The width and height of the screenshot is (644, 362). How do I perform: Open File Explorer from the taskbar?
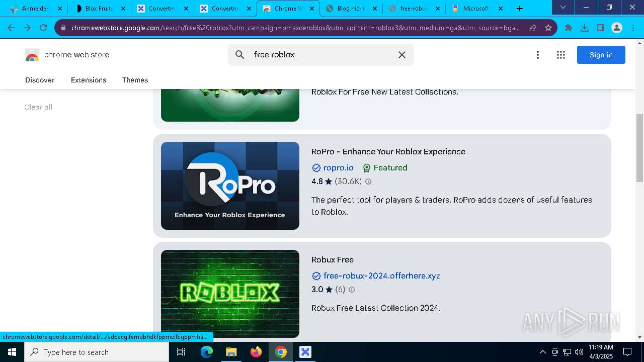pos(231,352)
